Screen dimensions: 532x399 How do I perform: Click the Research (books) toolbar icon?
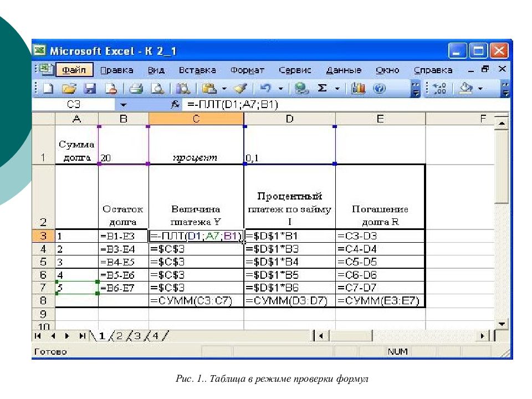point(183,89)
